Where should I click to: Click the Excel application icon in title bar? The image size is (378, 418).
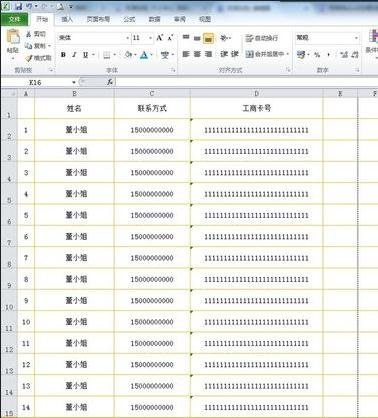click(6, 6)
